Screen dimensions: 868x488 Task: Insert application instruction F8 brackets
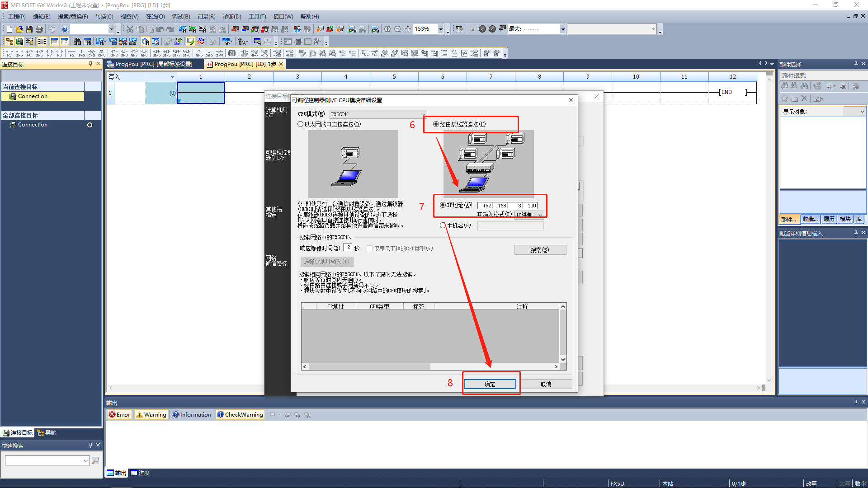click(x=59, y=53)
